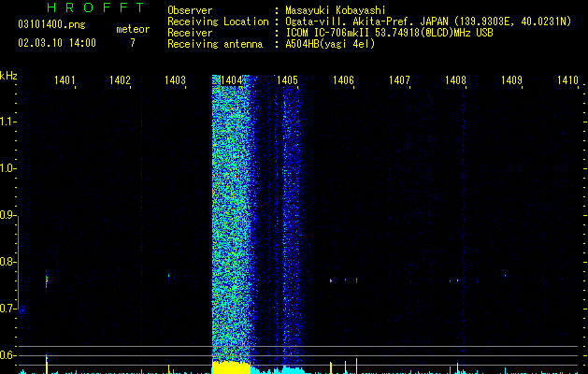Viewport: 588px width, 374px height.
Task: Click the 1403 time marker
Action: [x=175, y=80]
